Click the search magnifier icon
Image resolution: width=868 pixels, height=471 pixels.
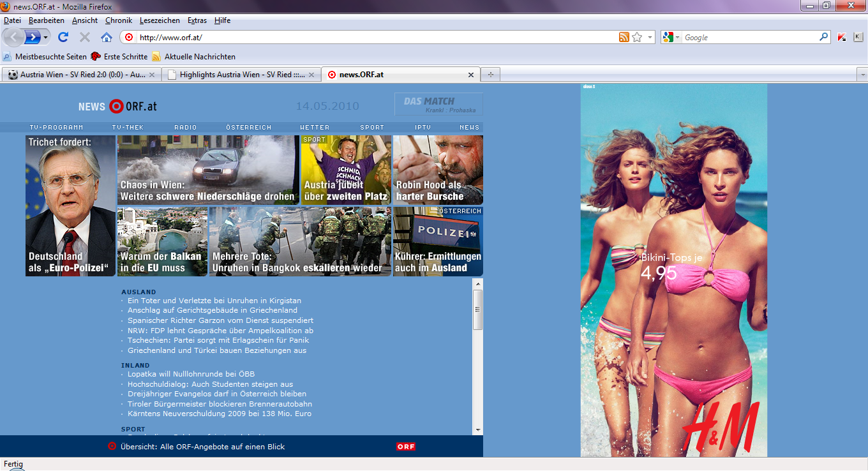pos(824,37)
